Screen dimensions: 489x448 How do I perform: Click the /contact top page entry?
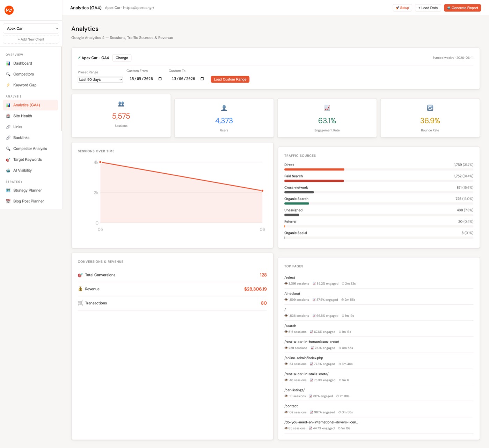[x=379, y=409]
